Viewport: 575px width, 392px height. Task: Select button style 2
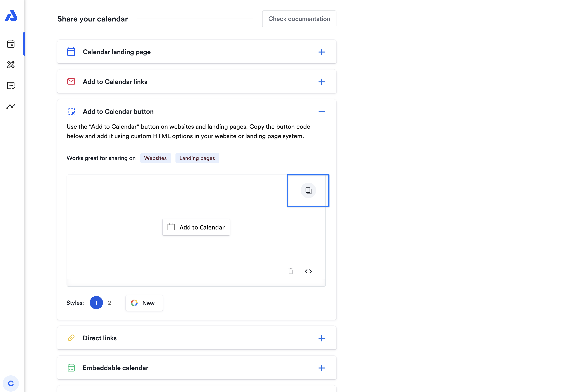109,303
